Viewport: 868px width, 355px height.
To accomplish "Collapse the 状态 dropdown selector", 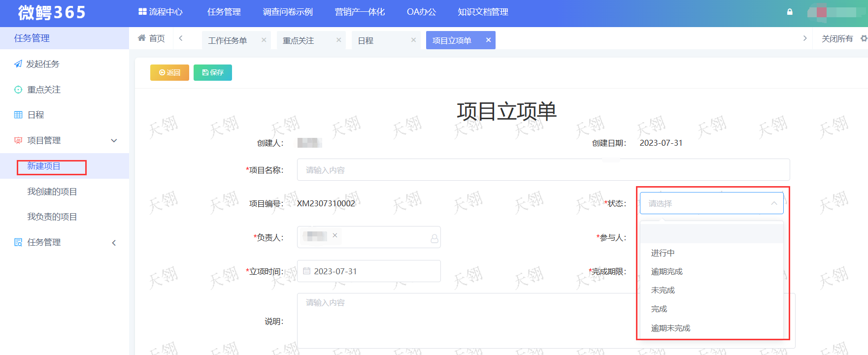I will pos(773,203).
